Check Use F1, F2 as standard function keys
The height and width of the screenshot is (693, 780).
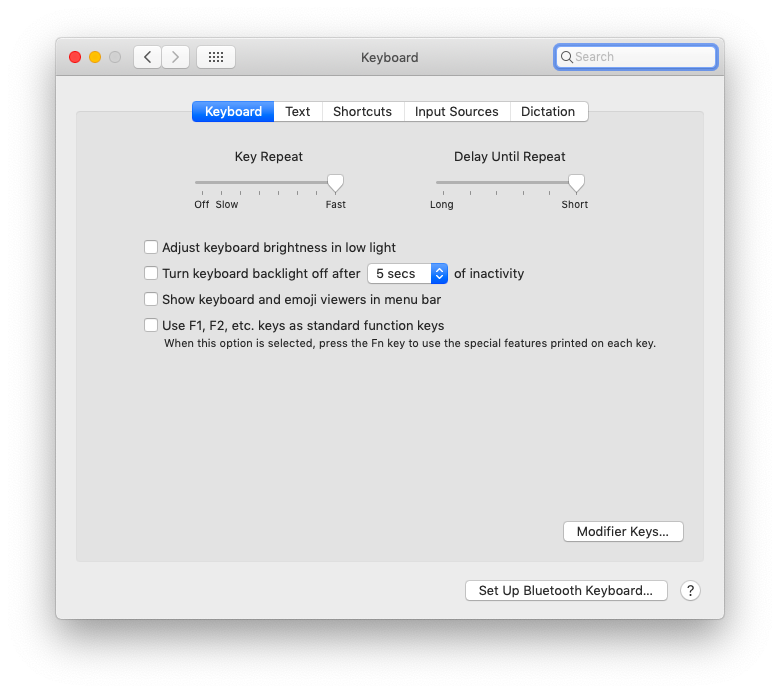(151, 325)
